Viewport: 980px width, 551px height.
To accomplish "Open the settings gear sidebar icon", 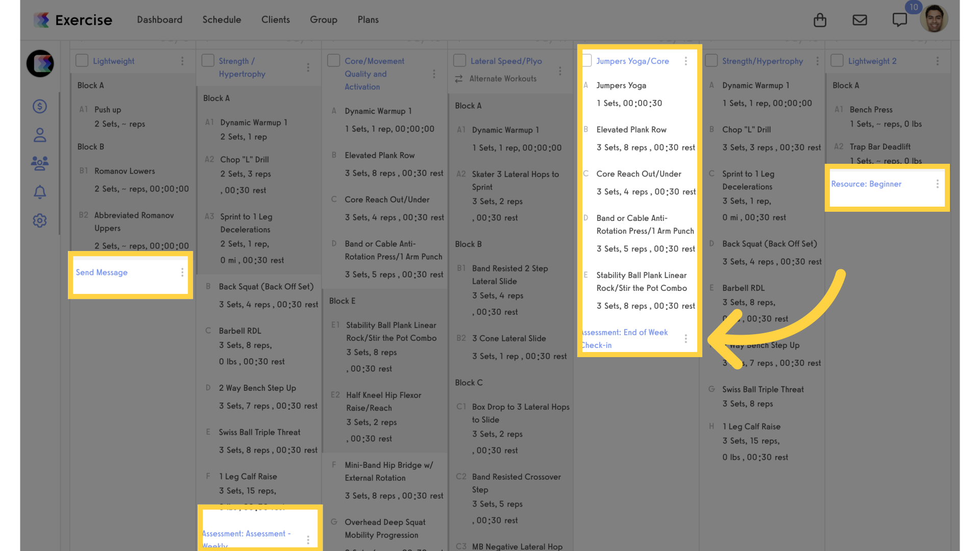I will [40, 220].
